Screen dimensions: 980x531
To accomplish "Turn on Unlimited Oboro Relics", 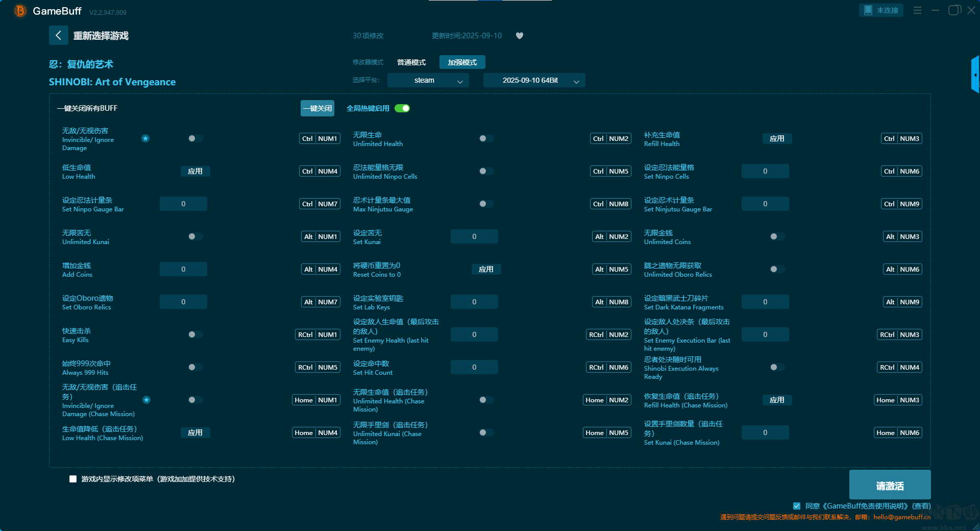I will click(777, 269).
